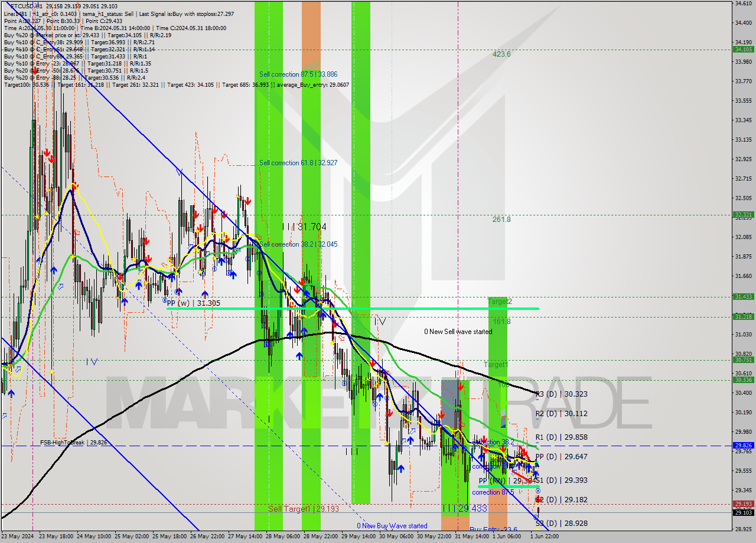Select the 'Sell correction 38.2 | 32.045' label
The width and height of the screenshot is (756, 543).
(x=298, y=244)
